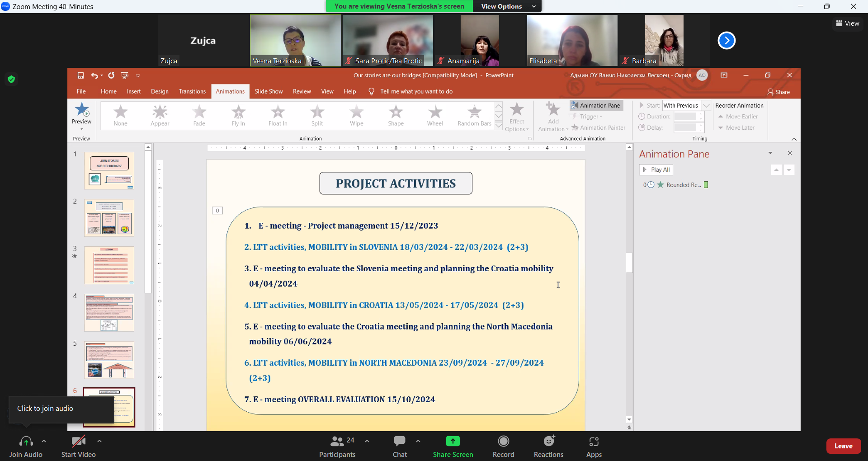Screen dimensions: 868x461
Task: Turn on camera with Start Video
Action: [x=78, y=447]
